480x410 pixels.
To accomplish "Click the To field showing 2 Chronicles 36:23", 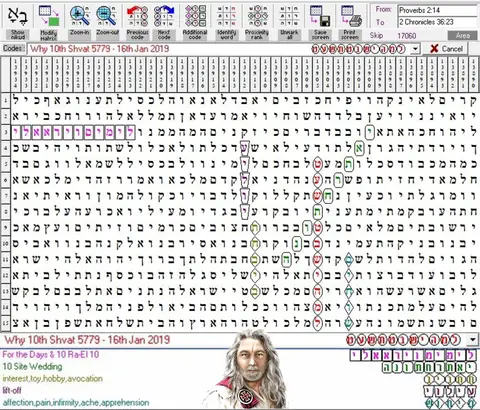I will point(438,22).
